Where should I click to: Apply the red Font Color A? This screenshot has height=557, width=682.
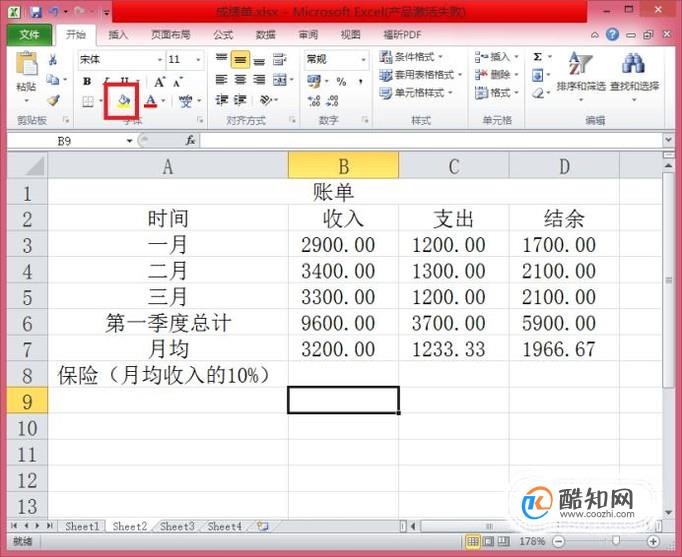coord(150,101)
